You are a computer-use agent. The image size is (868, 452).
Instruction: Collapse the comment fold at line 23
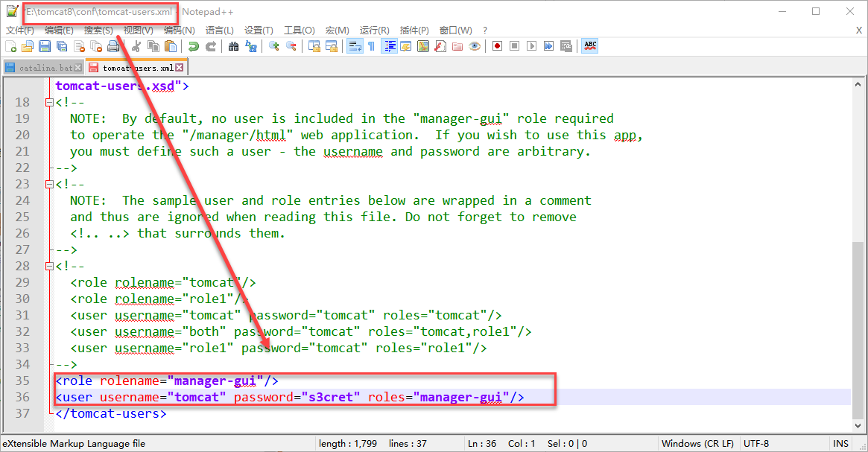(49, 184)
